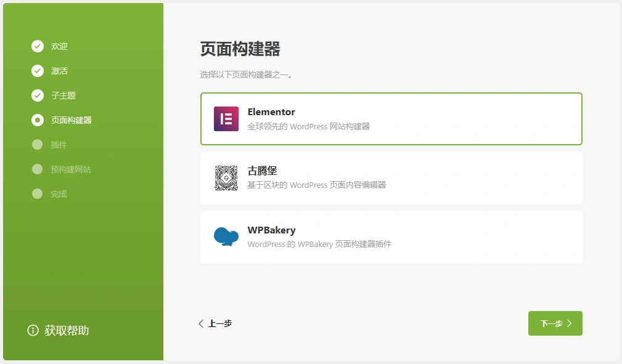Click the checkmark icon next to 子主题

click(x=38, y=95)
